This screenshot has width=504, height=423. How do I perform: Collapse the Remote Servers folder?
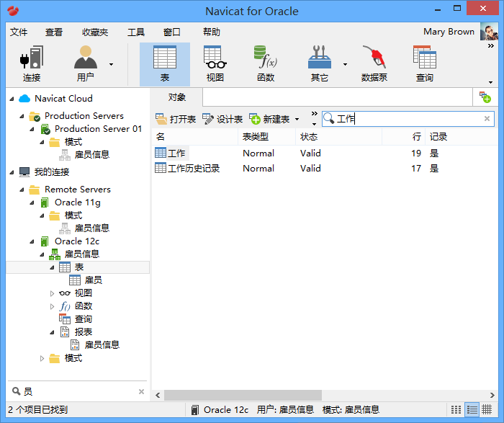(22, 190)
